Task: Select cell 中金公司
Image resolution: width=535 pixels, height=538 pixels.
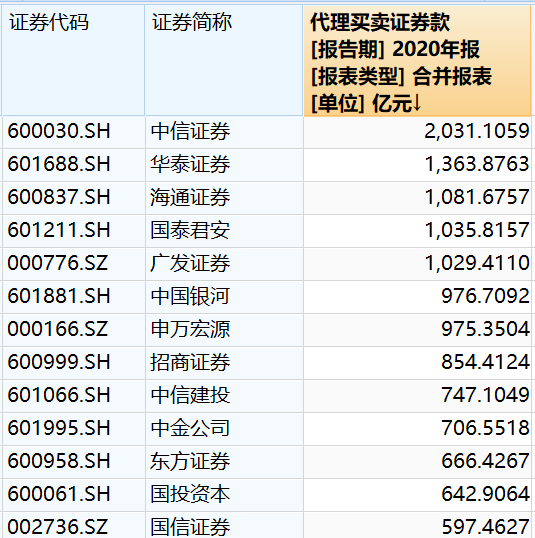Action: (x=224, y=429)
